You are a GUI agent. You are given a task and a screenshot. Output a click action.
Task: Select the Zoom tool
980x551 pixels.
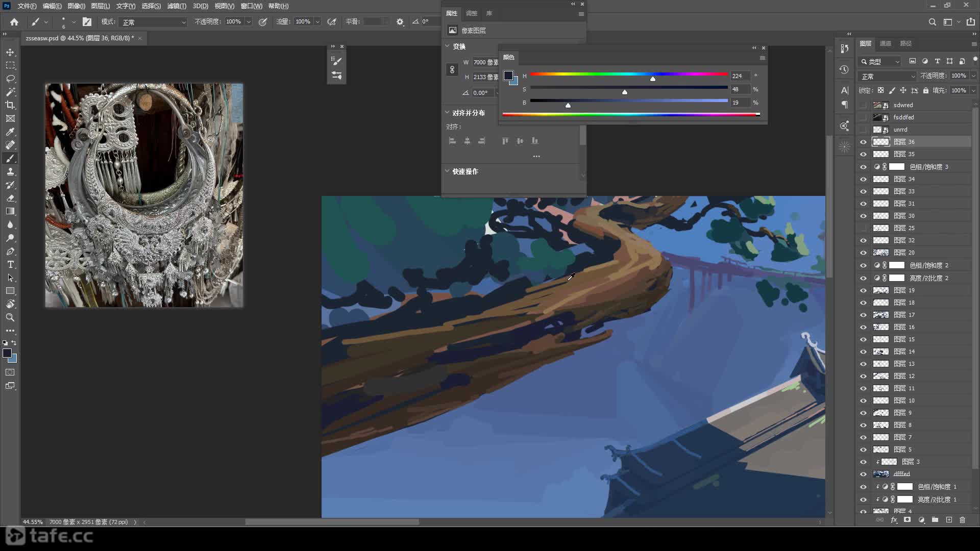pos(10,317)
